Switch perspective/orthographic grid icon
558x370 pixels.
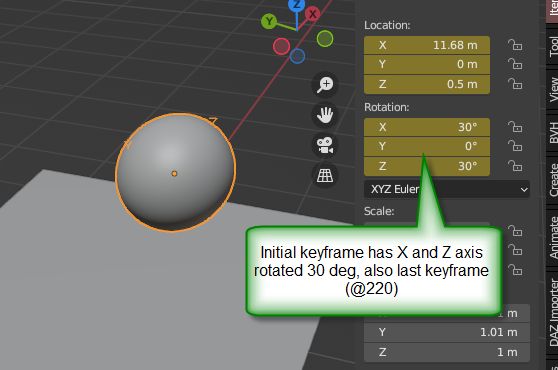[x=325, y=175]
